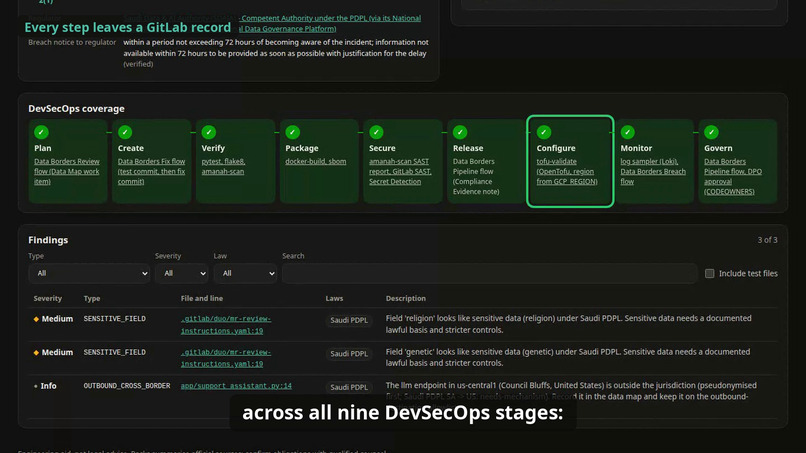Open the Type filter dropdown
806x453 pixels.
pos(89,274)
